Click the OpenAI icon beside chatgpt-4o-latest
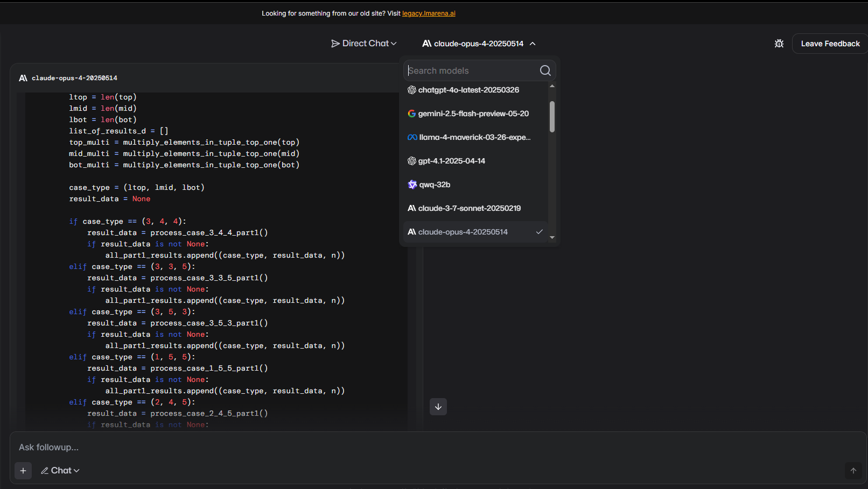The image size is (868, 489). [412, 90]
